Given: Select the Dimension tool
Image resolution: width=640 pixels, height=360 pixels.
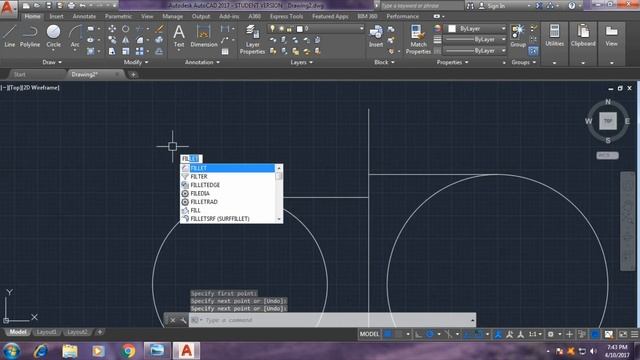Looking at the screenshot, I should tap(204, 36).
